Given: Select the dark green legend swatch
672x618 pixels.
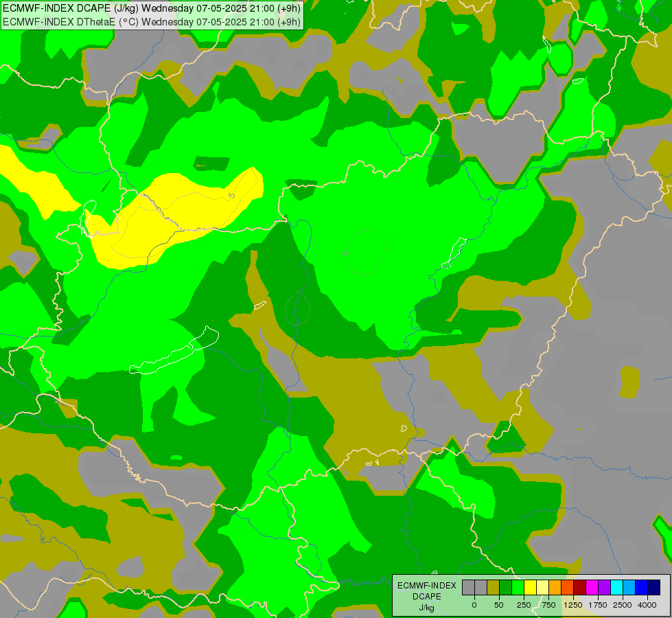Looking at the screenshot, I should pyautogui.click(x=506, y=587).
